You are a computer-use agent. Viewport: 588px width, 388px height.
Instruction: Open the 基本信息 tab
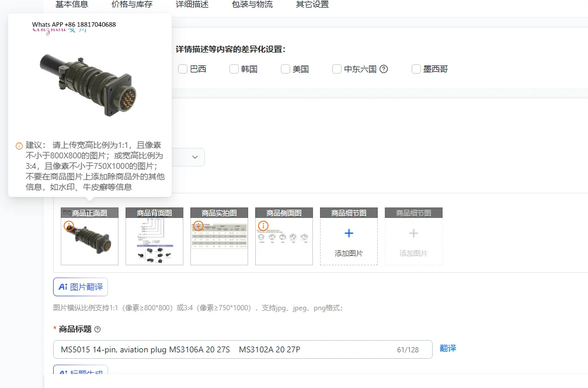click(x=72, y=5)
